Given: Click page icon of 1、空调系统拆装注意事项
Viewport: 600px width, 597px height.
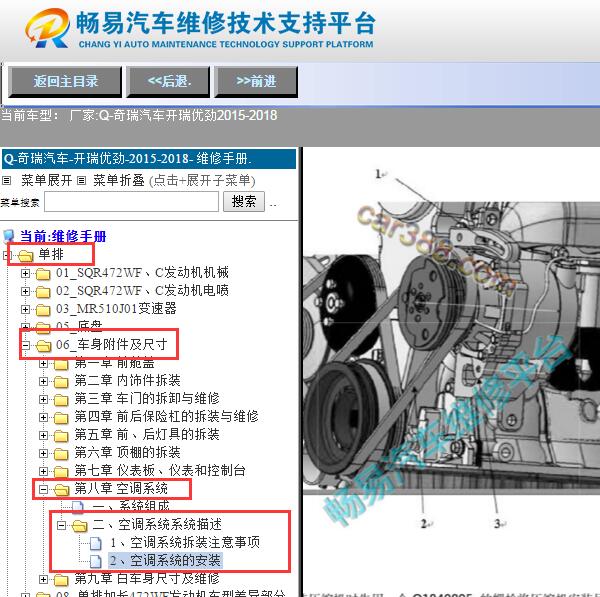Looking at the screenshot, I should point(96,543).
